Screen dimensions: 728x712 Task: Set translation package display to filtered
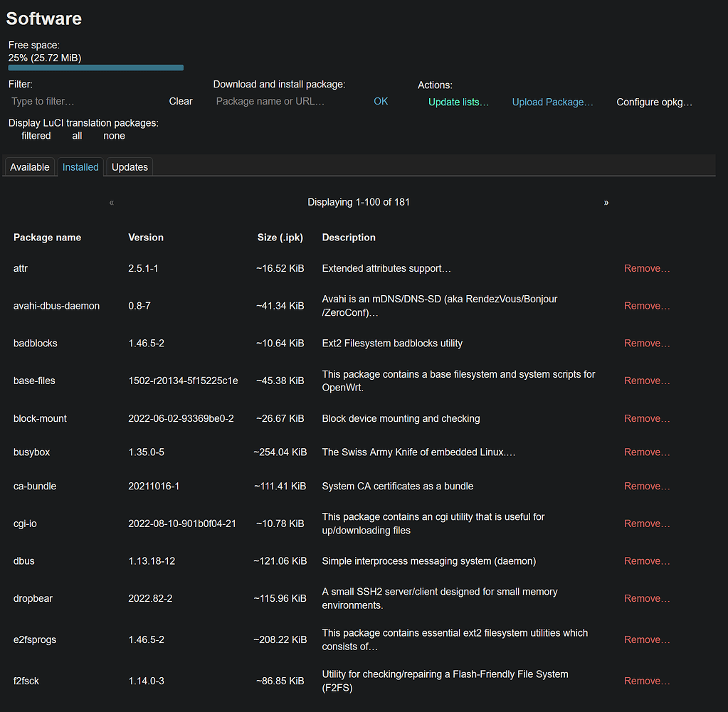click(x=36, y=135)
